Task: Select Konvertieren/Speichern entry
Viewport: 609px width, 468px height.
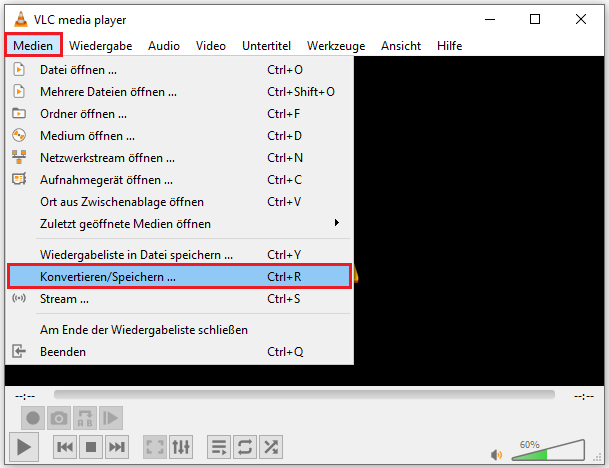Action: 179,277
